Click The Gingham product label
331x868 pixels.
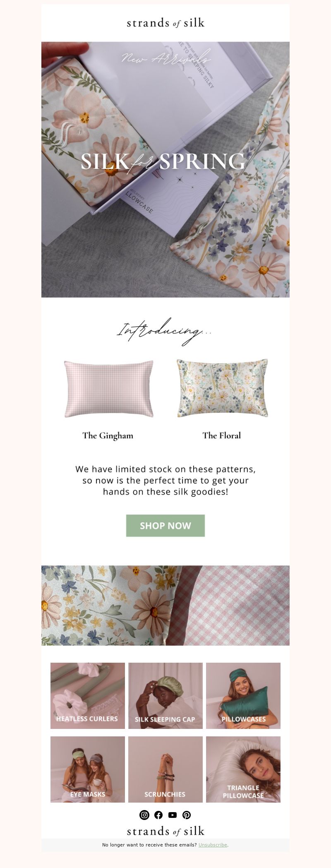(108, 435)
